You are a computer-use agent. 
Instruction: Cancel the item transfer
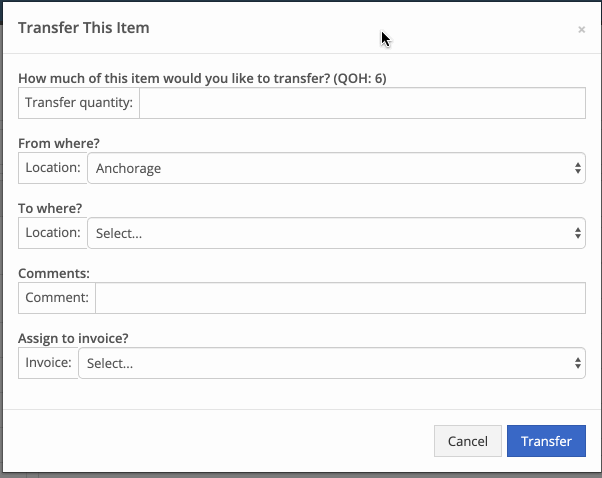click(468, 441)
